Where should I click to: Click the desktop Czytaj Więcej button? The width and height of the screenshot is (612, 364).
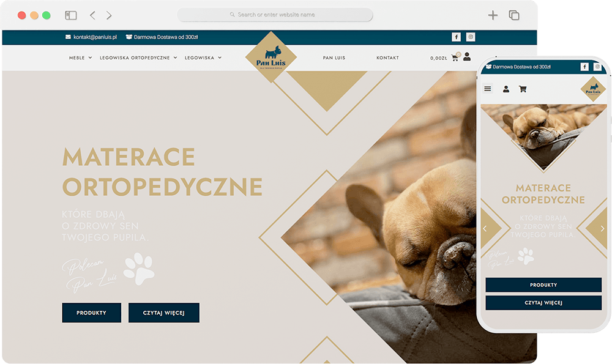pyautogui.click(x=164, y=313)
